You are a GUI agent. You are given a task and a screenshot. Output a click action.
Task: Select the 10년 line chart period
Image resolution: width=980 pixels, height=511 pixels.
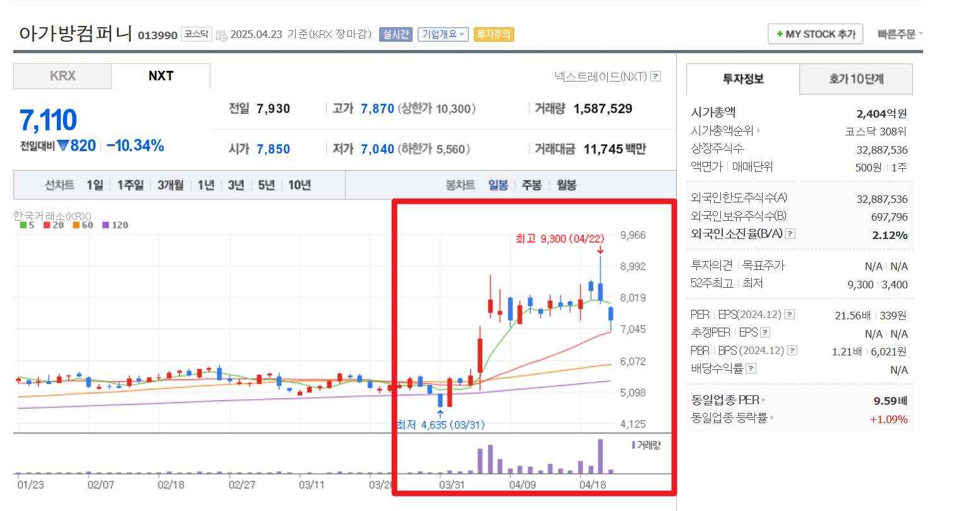click(x=299, y=185)
